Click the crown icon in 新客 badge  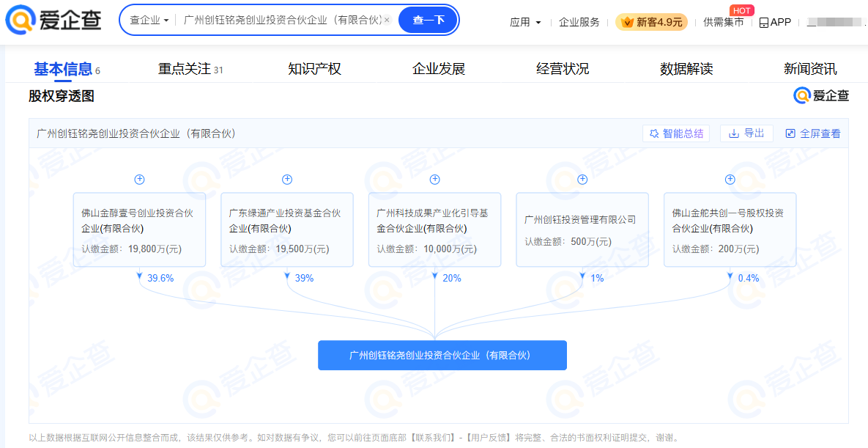click(627, 22)
